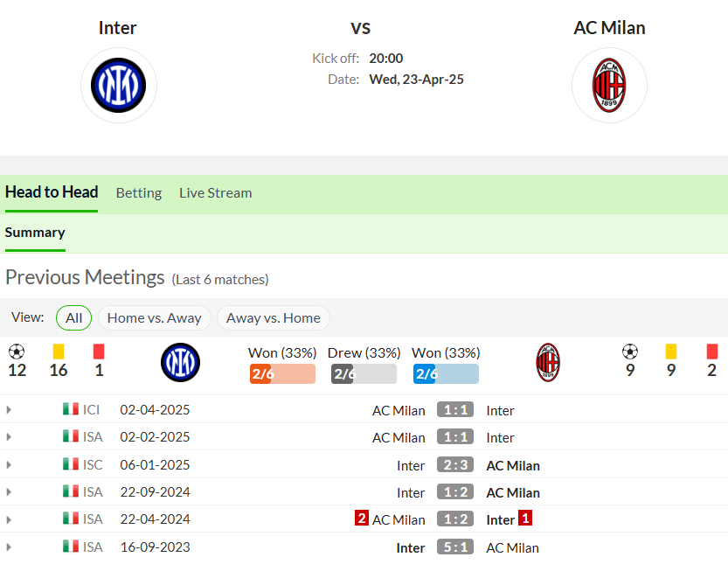
Task: Select the All view filter
Action: coord(73,317)
